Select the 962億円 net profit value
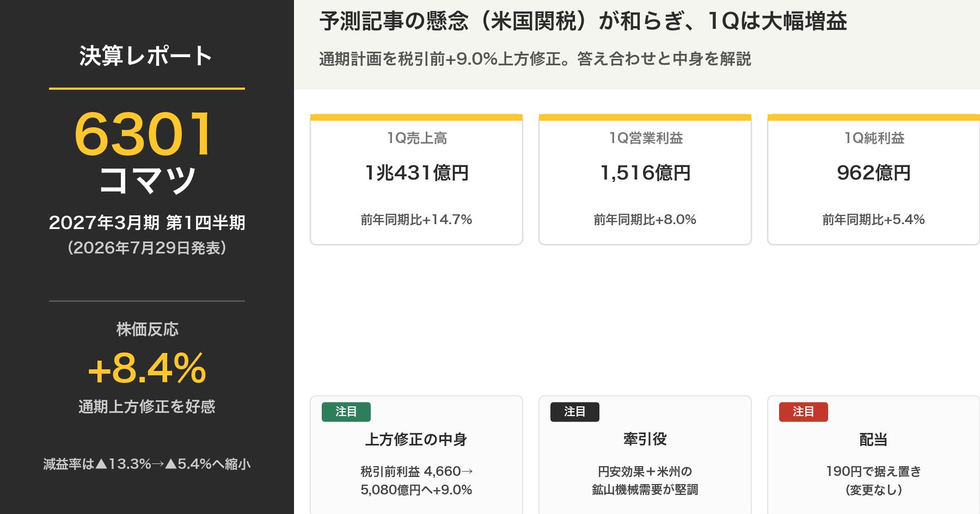 coord(874,173)
